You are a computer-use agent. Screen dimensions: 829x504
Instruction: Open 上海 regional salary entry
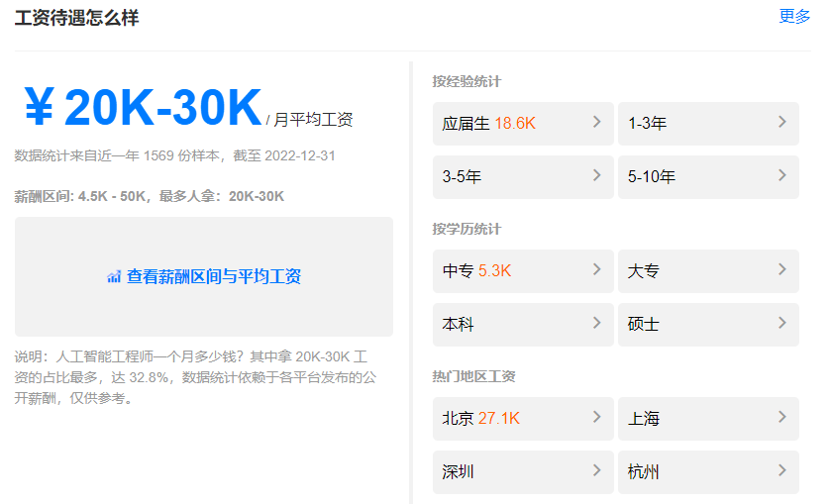click(708, 419)
